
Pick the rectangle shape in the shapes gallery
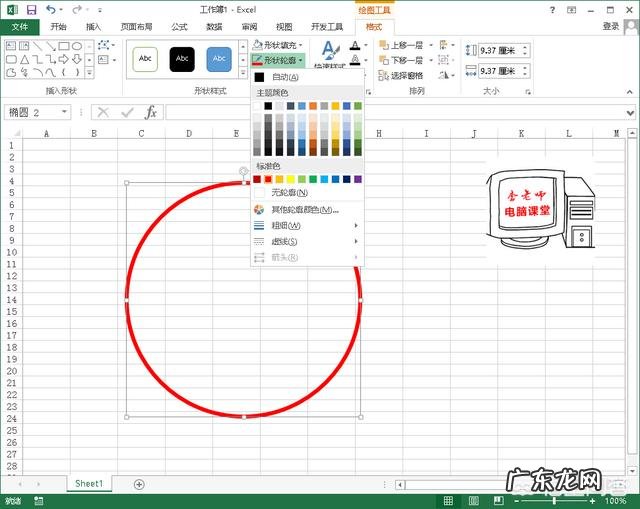[x=64, y=46]
